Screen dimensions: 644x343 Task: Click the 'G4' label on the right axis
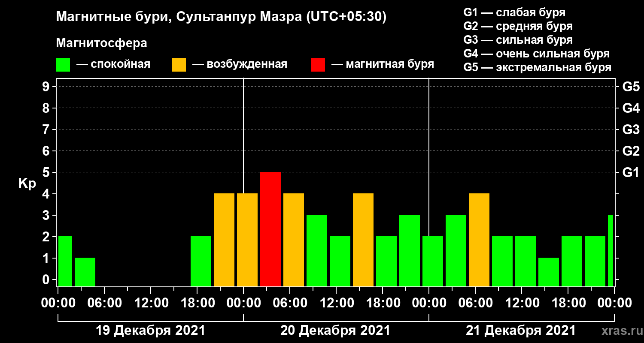click(x=631, y=108)
